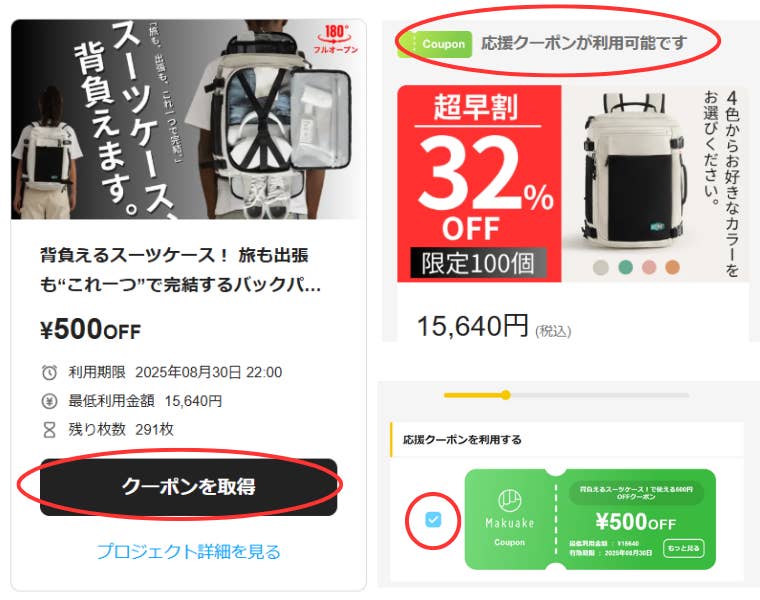Click the project title 背負えるスーツケース
This screenshot has width=760, height=600.
[x=180, y=269]
